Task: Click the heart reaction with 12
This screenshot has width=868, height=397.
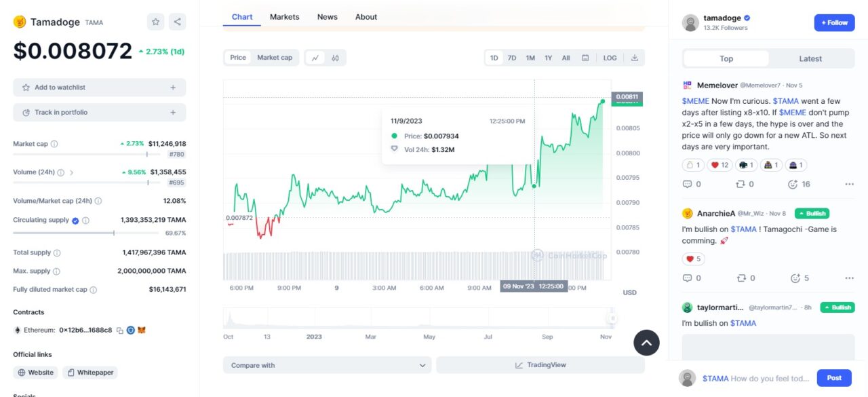Action: click(719, 165)
